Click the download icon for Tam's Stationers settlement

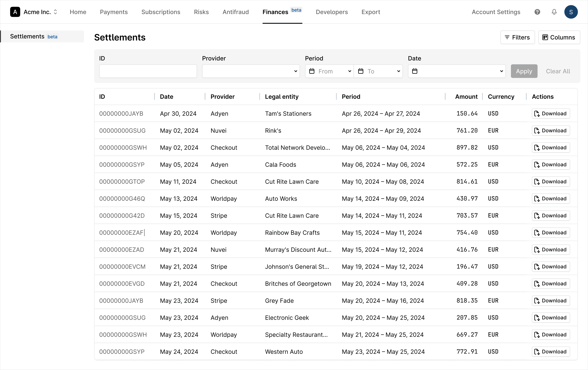[x=537, y=113]
